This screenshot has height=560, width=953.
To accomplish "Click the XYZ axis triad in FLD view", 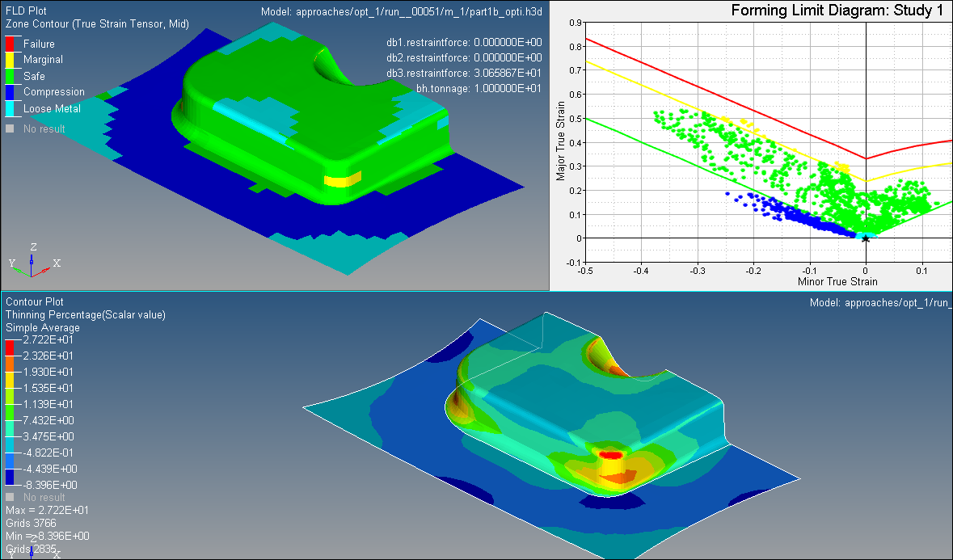I will click(34, 260).
